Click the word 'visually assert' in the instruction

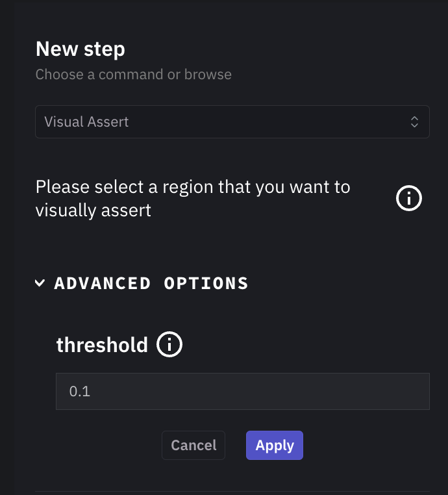click(x=93, y=210)
